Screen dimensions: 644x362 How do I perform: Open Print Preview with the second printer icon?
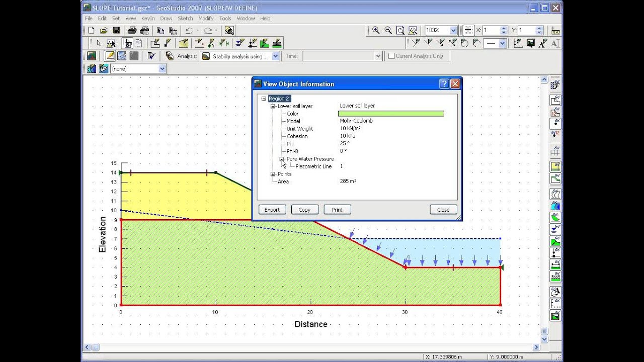tap(144, 31)
